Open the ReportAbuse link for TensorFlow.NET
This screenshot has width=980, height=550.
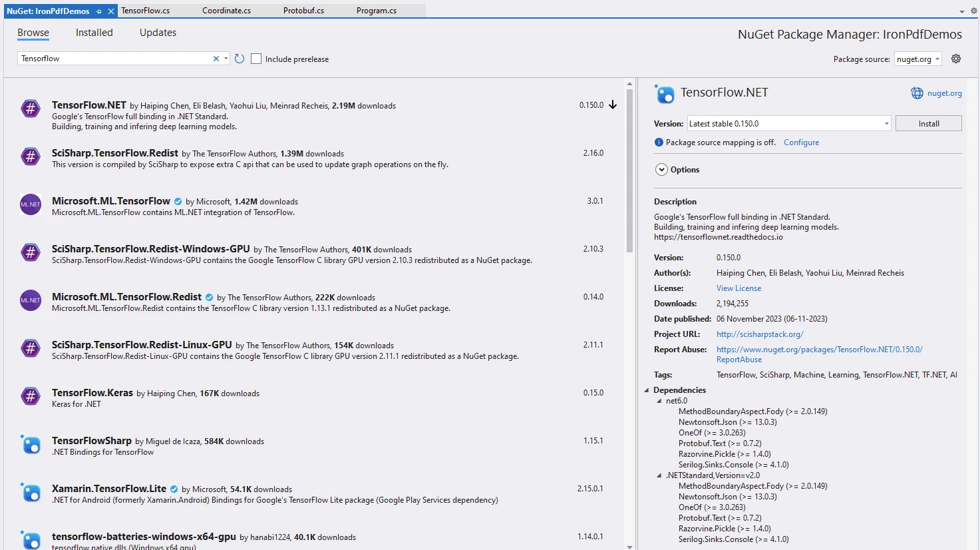click(x=820, y=354)
